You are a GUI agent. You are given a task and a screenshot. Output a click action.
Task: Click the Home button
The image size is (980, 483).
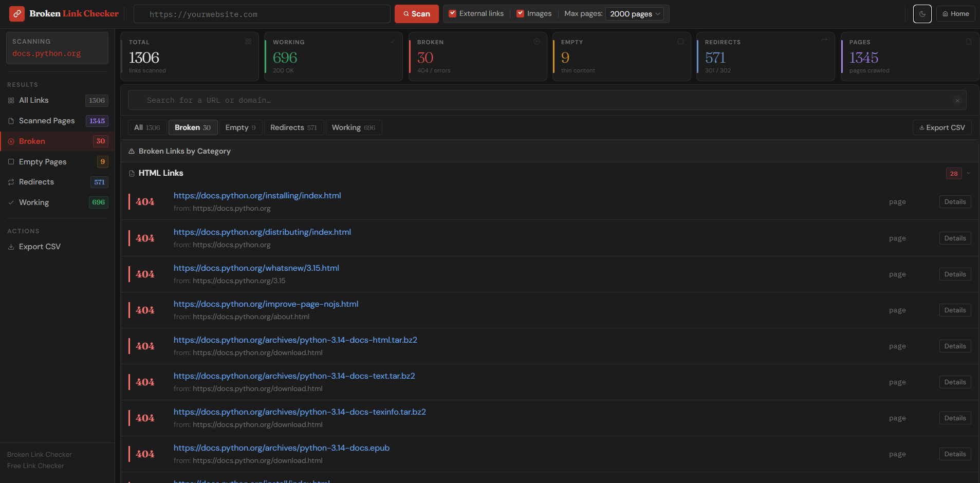click(x=955, y=13)
